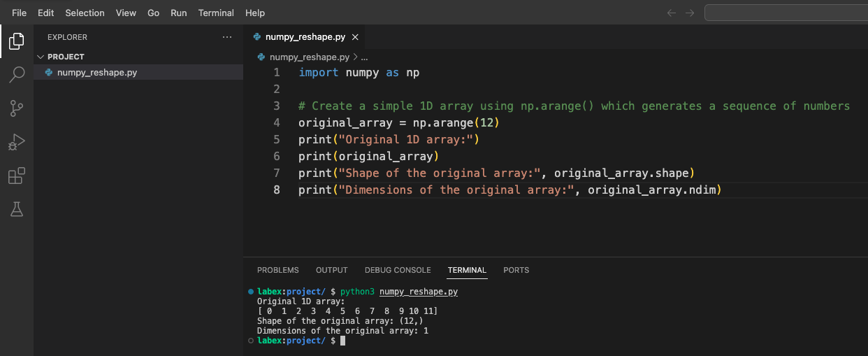Select the TERMINAL panel tab
Image resolution: width=868 pixels, height=356 pixels.
tap(467, 270)
